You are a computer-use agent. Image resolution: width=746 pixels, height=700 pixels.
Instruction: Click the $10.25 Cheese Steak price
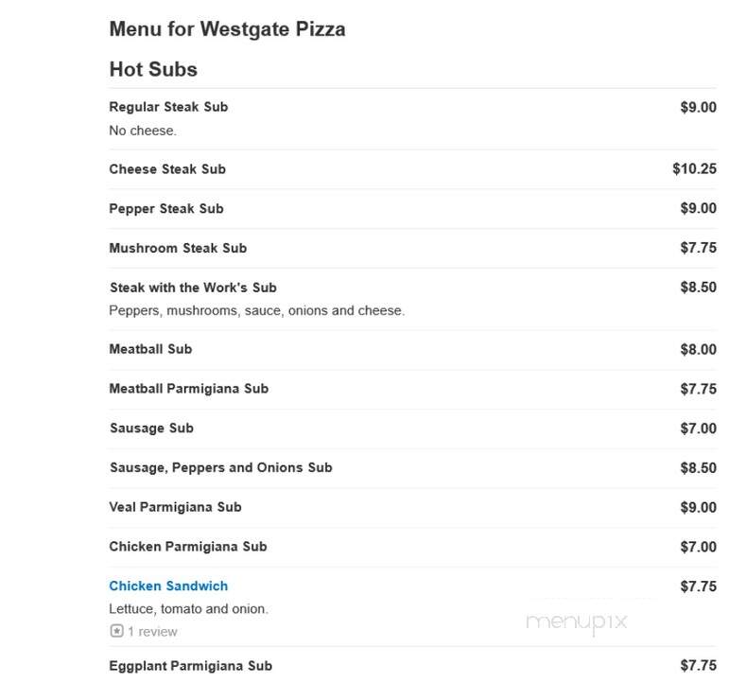point(694,168)
